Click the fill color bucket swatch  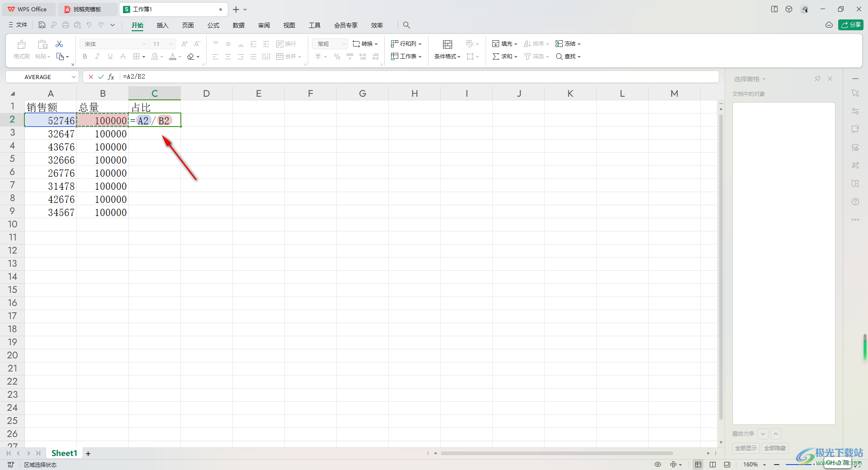[x=155, y=56]
